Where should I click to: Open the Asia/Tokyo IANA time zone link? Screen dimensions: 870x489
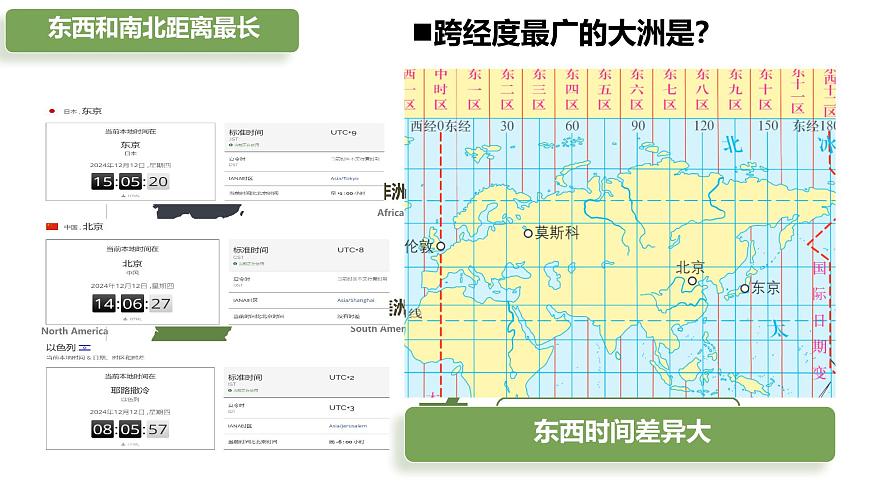point(345,179)
